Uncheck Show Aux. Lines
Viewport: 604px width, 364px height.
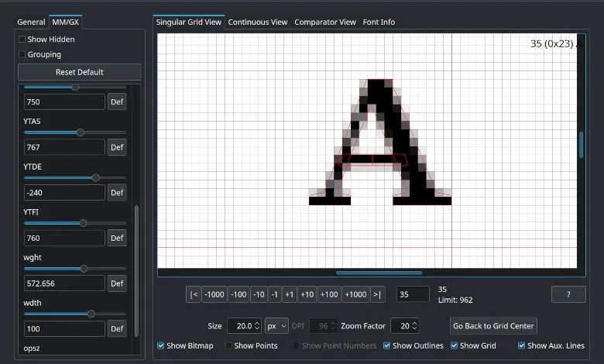tap(522, 345)
